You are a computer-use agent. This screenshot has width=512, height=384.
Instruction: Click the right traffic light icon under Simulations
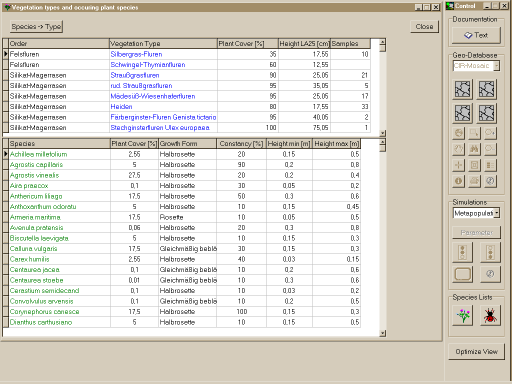tap(490, 252)
